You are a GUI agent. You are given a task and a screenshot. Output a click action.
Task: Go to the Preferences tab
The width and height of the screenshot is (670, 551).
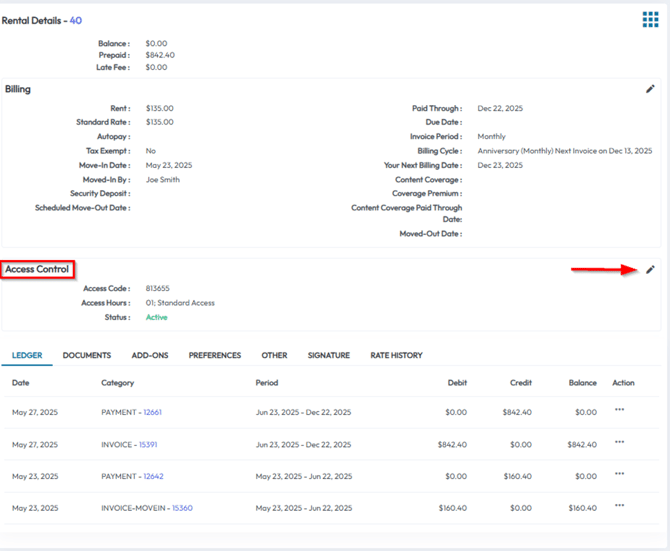tap(215, 355)
